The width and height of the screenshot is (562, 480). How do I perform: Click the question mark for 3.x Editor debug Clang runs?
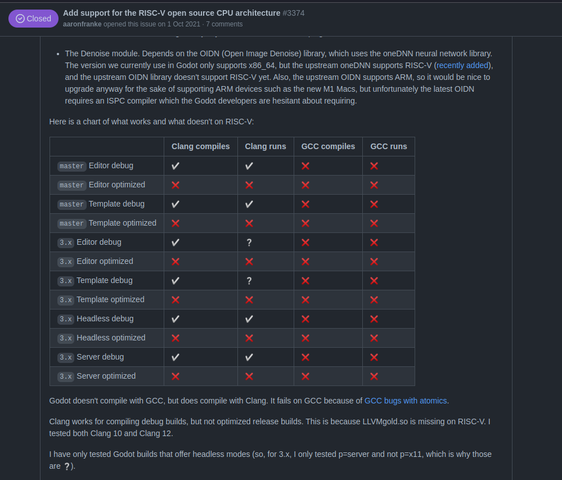click(249, 243)
